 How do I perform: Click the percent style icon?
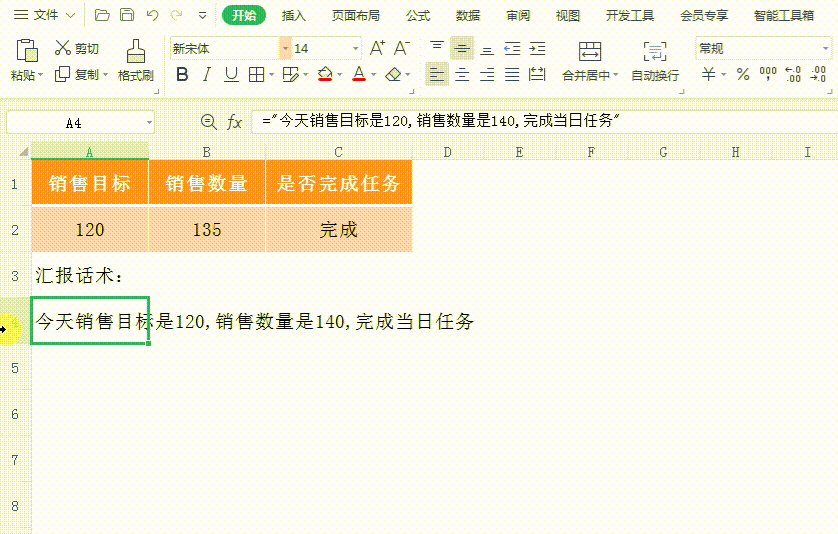click(742, 74)
